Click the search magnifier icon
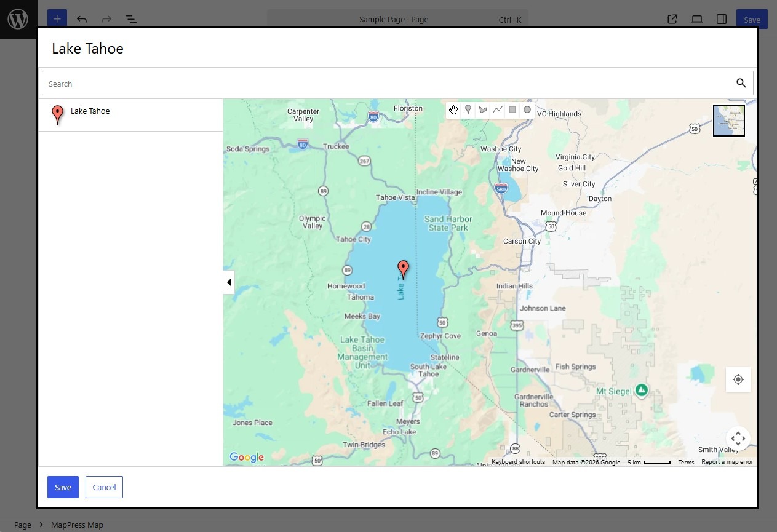The image size is (777, 532). (x=741, y=83)
